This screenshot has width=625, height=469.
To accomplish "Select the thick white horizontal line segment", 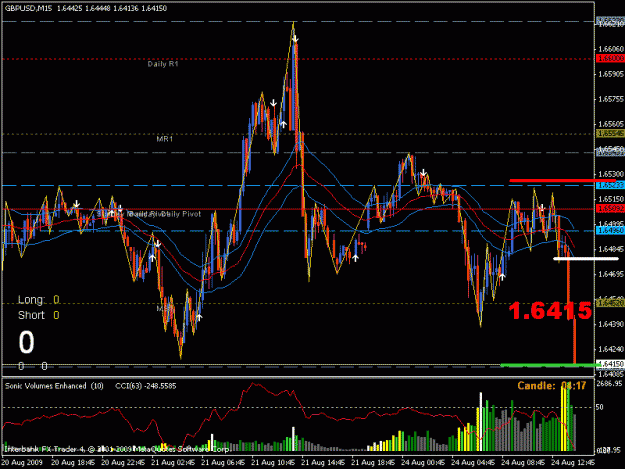I will tap(586, 259).
